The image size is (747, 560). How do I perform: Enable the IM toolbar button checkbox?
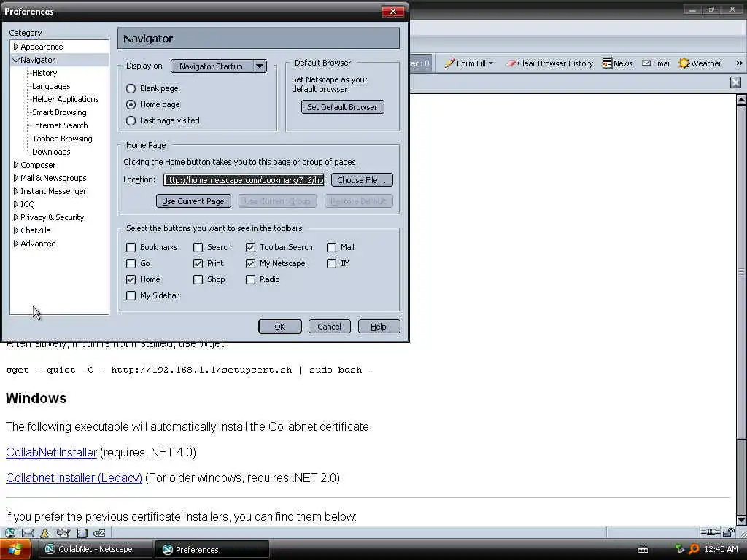[332, 263]
